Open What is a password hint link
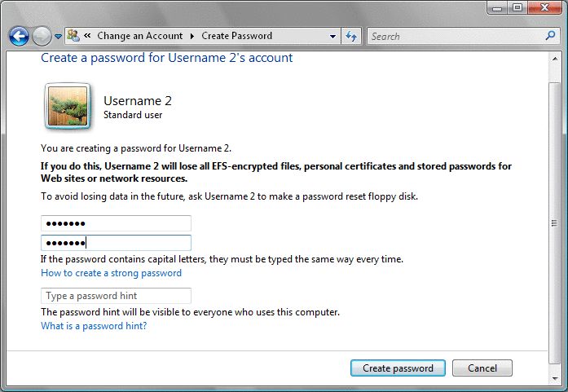The image size is (568, 392). click(x=94, y=326)
